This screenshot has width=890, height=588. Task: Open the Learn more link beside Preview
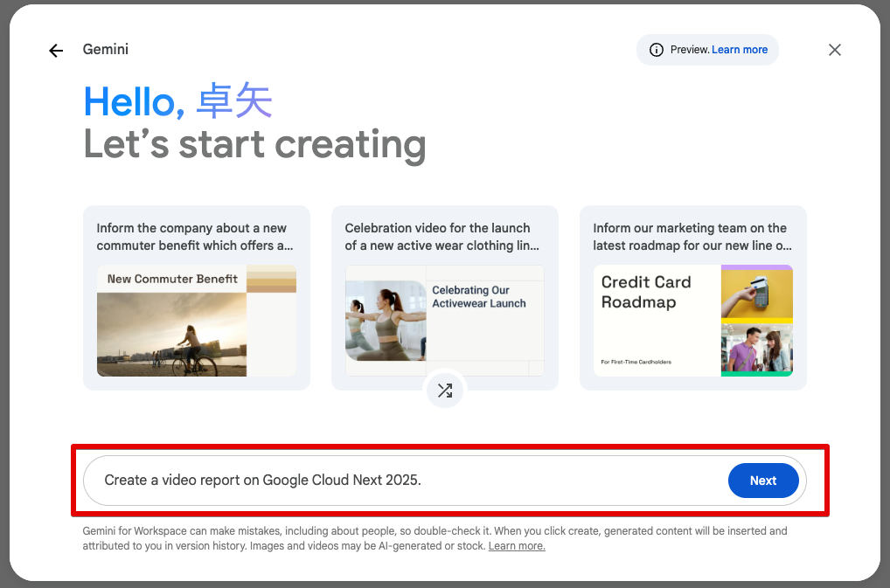(739, 50)
